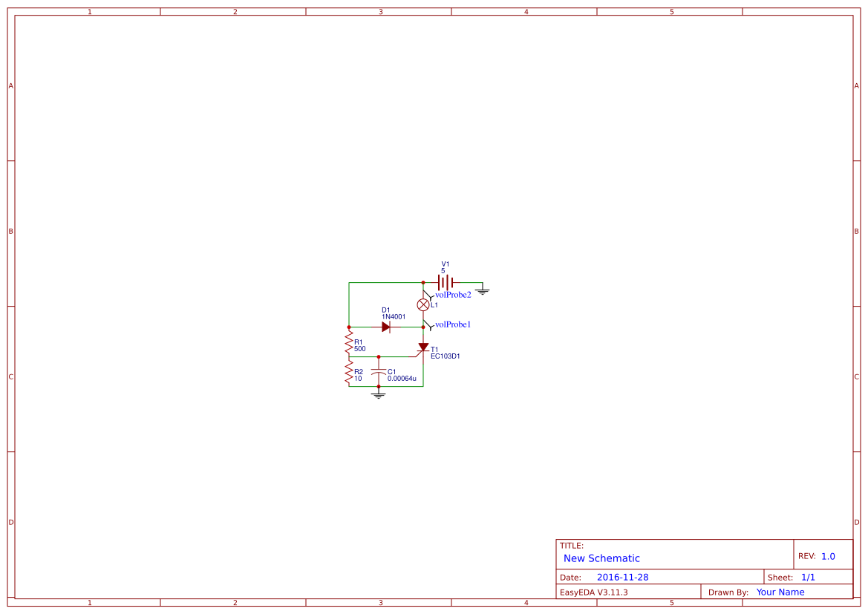Screen dimensions: 868x614
Task: Select the D1 diode symbol
Action: coord(386,327)
